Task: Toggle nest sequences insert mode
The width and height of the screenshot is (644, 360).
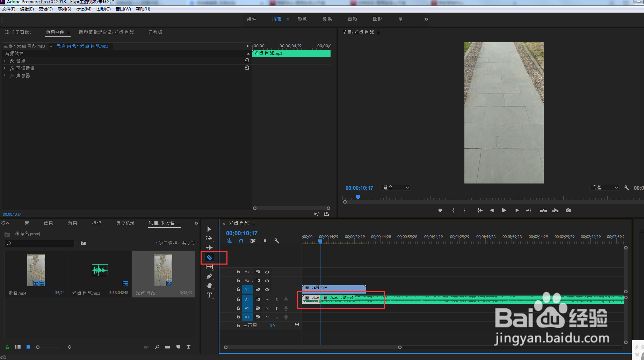Action: coord(229,241)
